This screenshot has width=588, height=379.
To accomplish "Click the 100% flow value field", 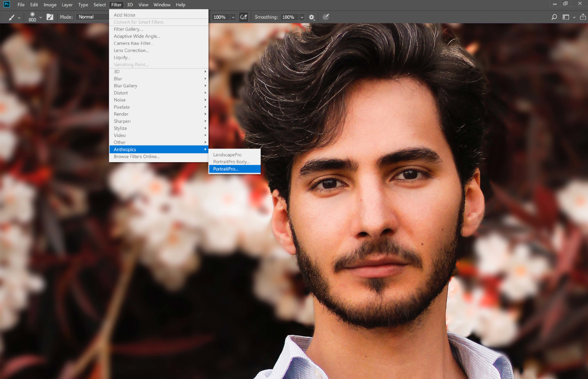I will [221, 17].
